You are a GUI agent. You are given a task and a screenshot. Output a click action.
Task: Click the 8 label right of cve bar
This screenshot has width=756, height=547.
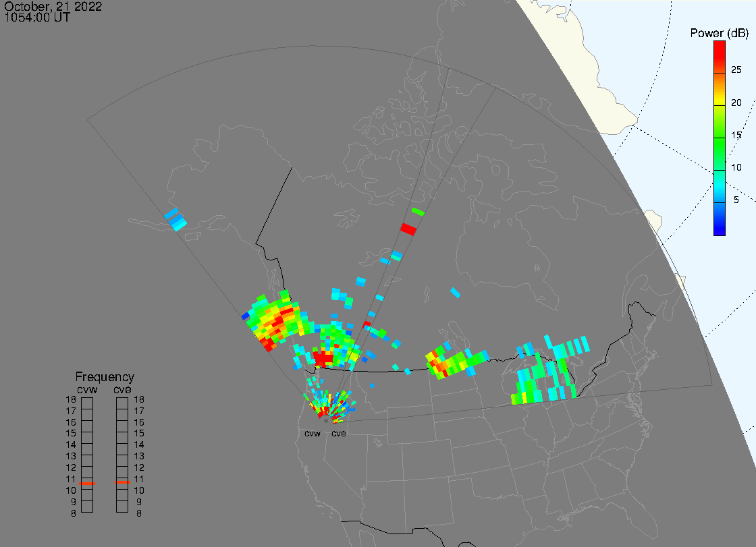[x=139, y=514]
